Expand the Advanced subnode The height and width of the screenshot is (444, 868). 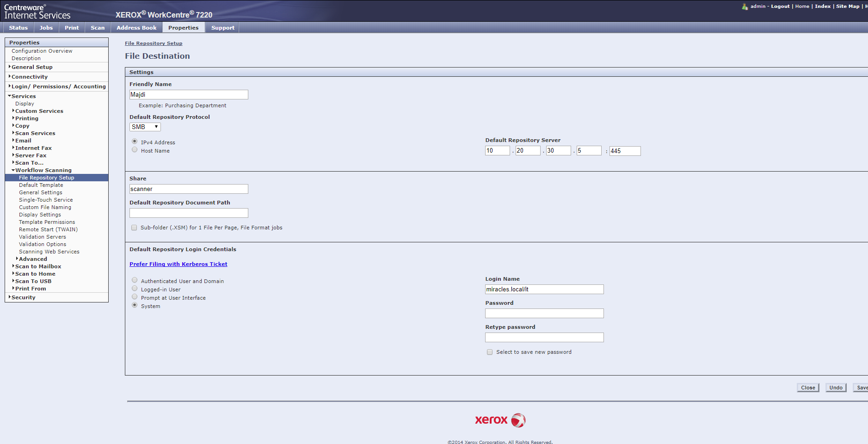click(17, 259)
